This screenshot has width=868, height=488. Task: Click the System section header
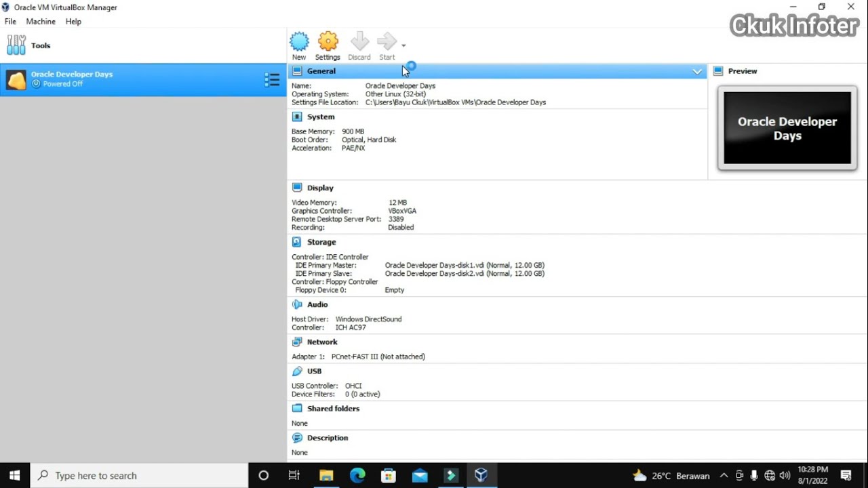(x=321, y=117)
